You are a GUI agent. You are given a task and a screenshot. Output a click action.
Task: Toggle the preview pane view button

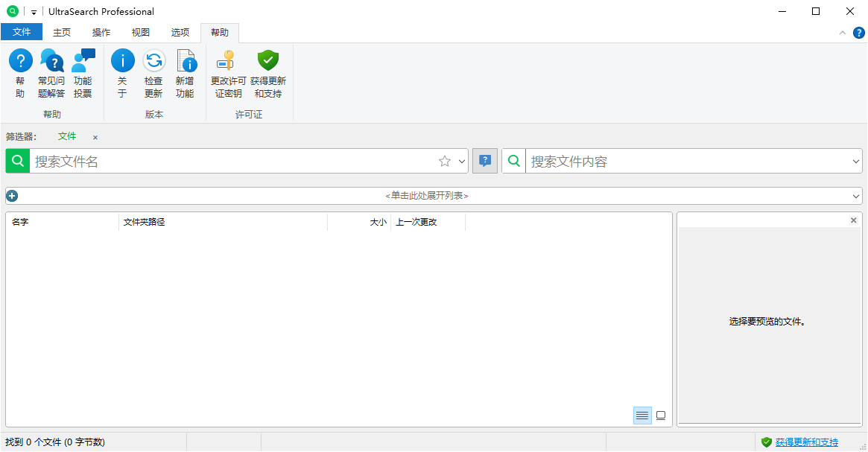(661, 416)
